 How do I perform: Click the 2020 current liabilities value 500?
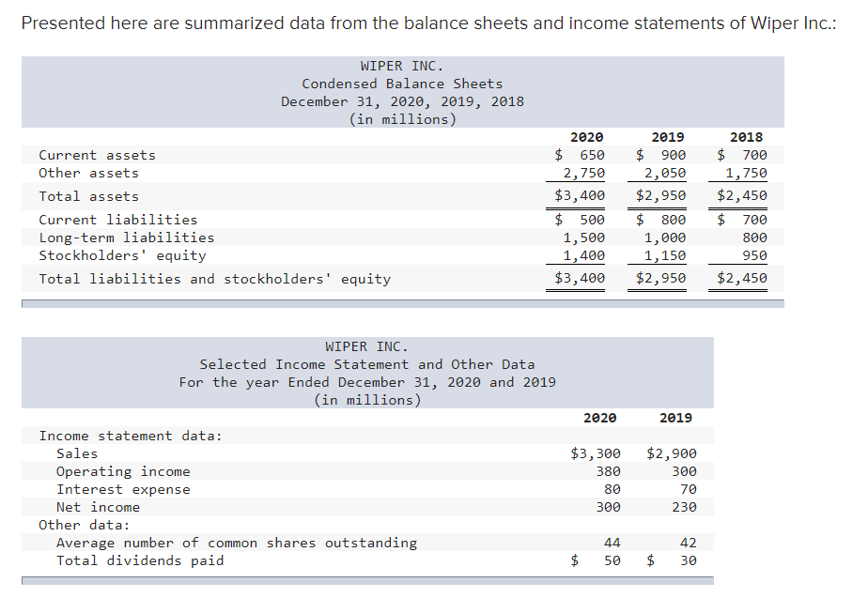pos(592,220)
